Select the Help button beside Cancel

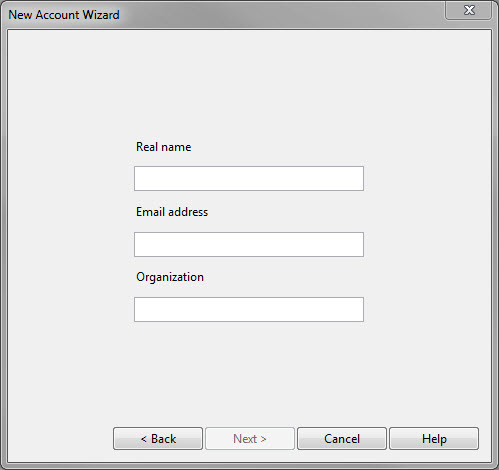(x=434, y=439)
